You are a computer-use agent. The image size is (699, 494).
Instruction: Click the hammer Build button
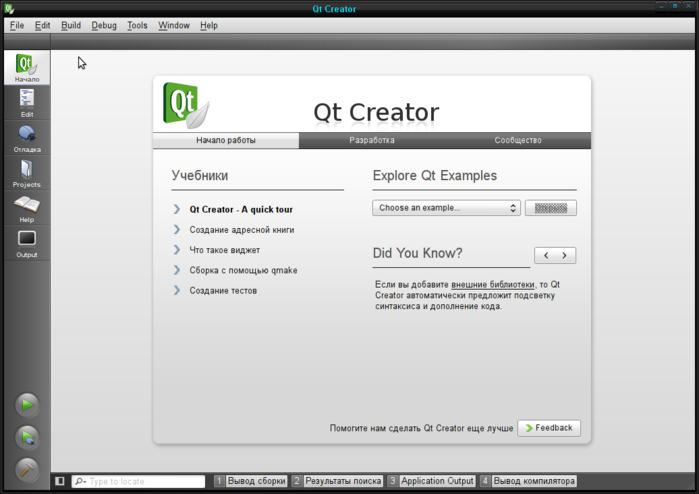[x=27, y=470]
